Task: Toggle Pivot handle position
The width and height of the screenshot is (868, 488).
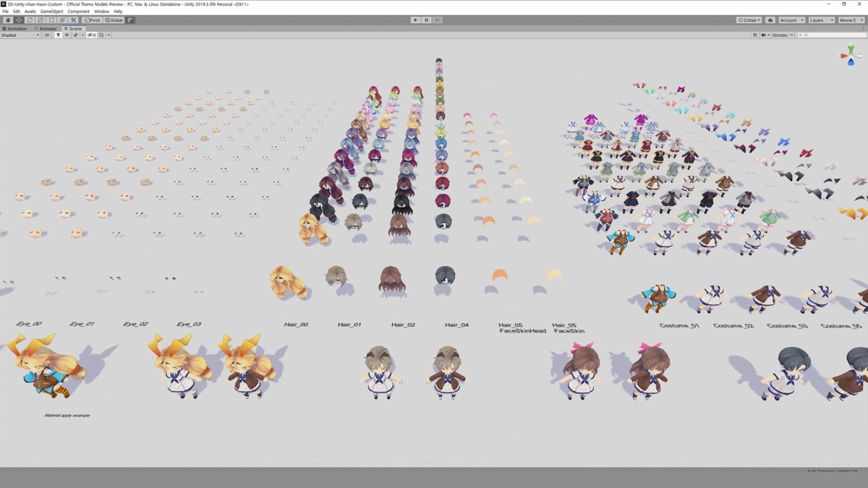Action: click(x=93, y=20)
